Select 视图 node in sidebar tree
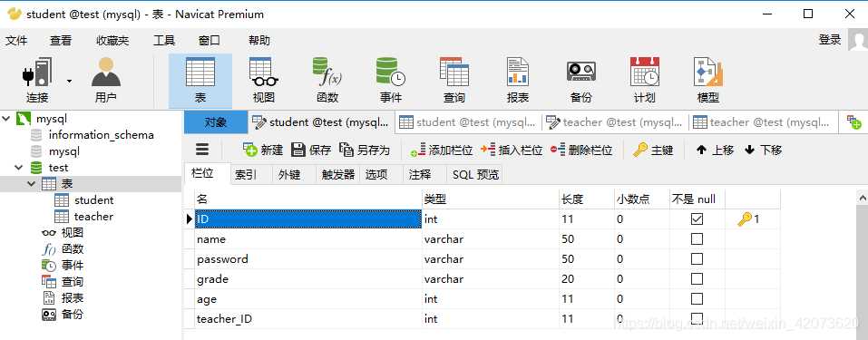Image resolution: width=868 pixels, height=340 pixels. (x=73, y=233)
